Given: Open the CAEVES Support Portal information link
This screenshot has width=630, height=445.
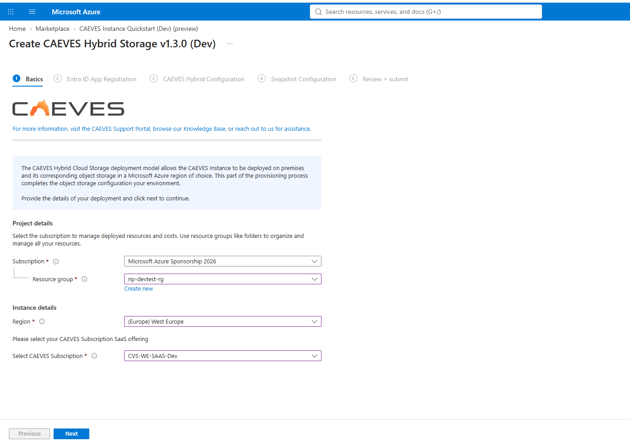Looking at the screenshot, I should [162, 129].
